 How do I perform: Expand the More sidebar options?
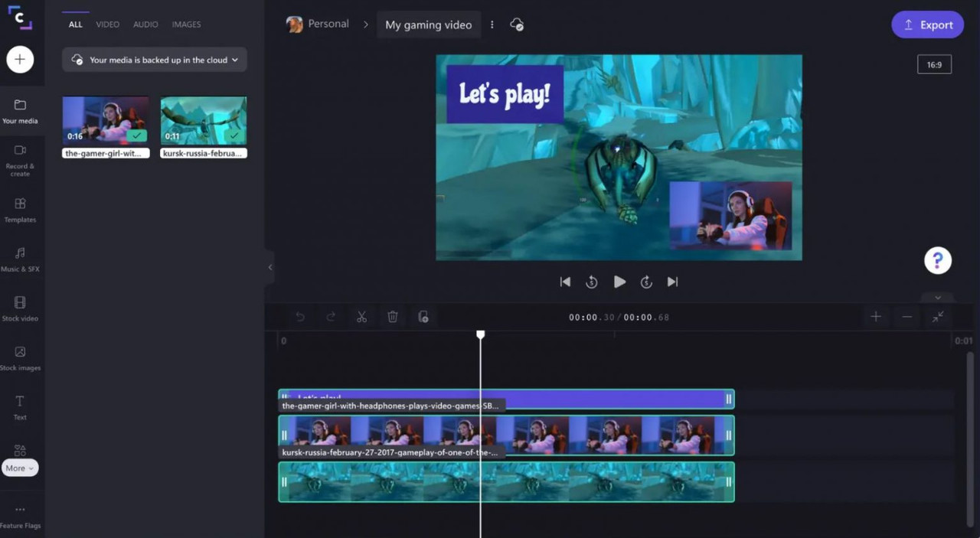click(20, 468)
